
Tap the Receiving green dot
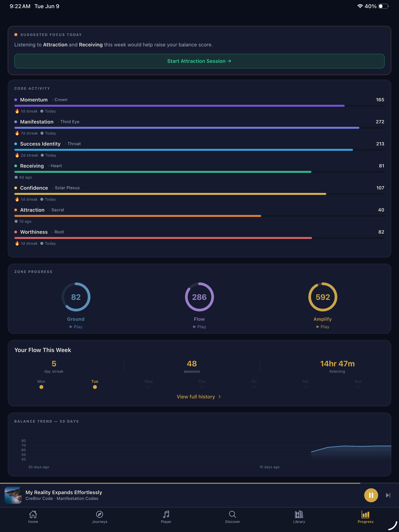(x=16, y=166)
